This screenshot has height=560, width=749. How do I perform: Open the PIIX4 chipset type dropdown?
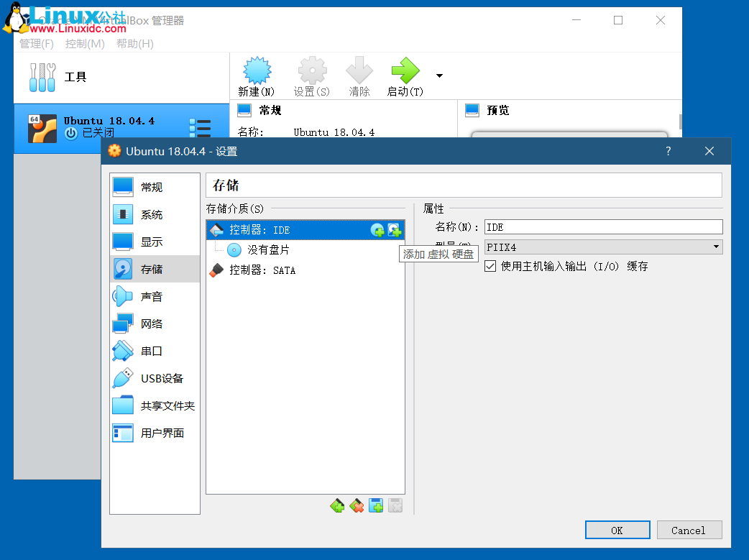pyautogui.click(x=715, y=247)
